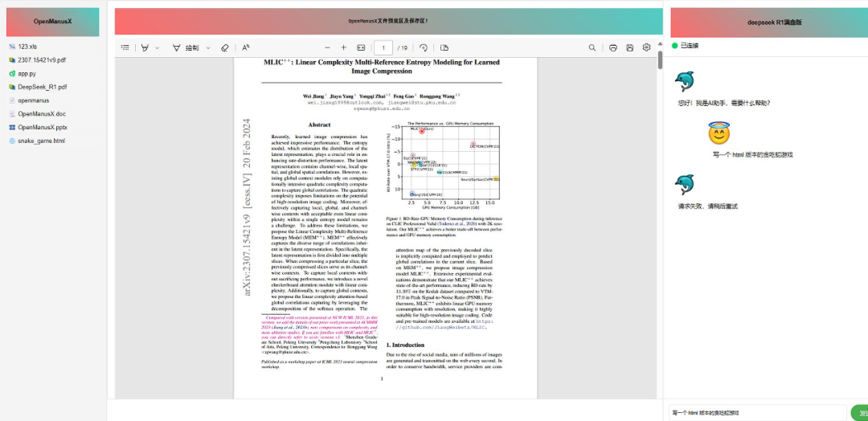Expand the highlight color dropdown arrow
868x421 pixels.
pyautogui.click(x=158, y=48)
